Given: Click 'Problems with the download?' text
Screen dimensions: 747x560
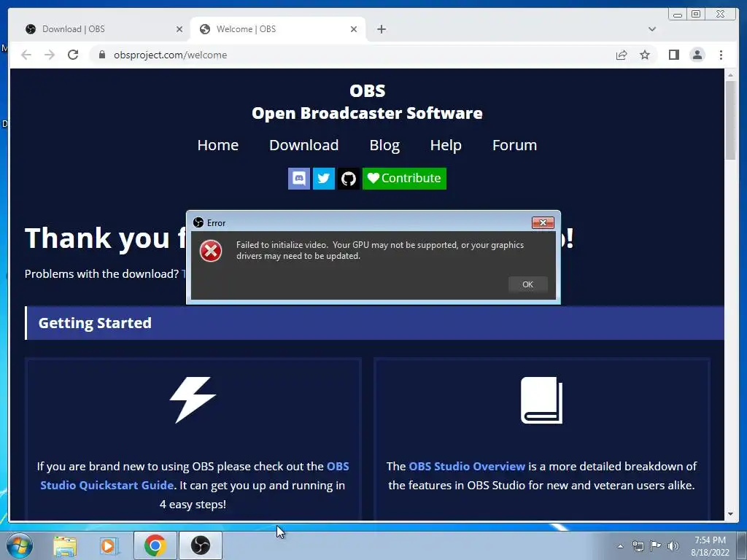Looking at the screenshot, I should [x=101, y=274].
